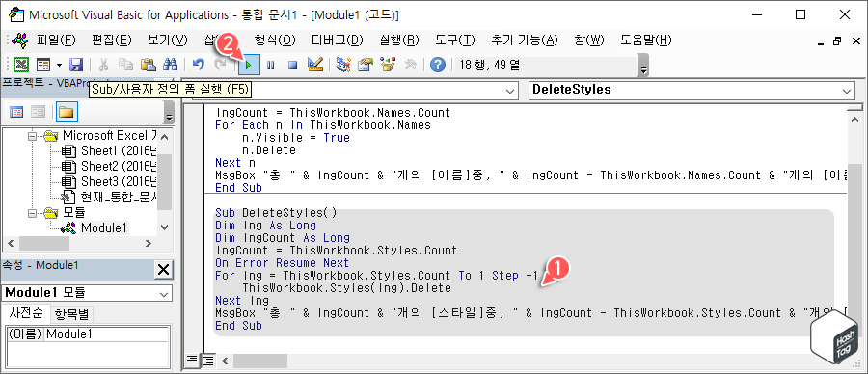
Task: Select Sheet1 in the project tree
Action: [x=109, y=150]
